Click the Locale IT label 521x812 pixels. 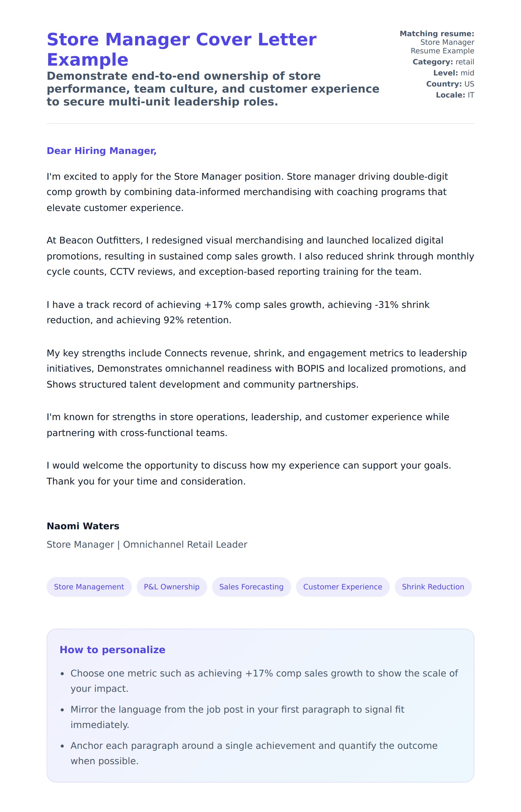tap(455, 95)
